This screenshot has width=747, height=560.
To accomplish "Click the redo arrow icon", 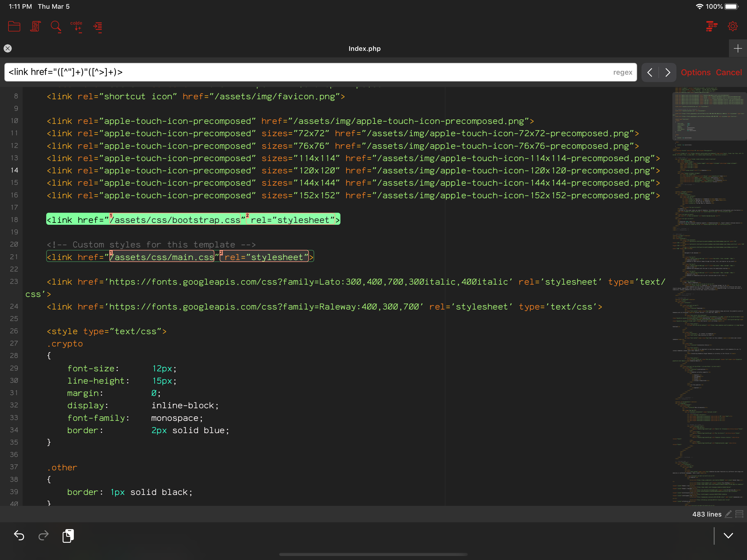I will click(x=43, y=535).
